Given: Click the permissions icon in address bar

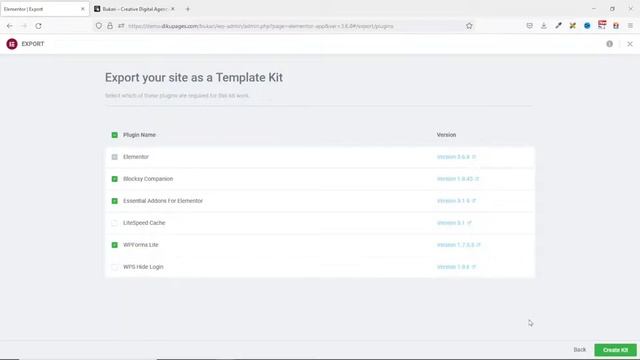Looking at the screenshot, I should point(121,26).
